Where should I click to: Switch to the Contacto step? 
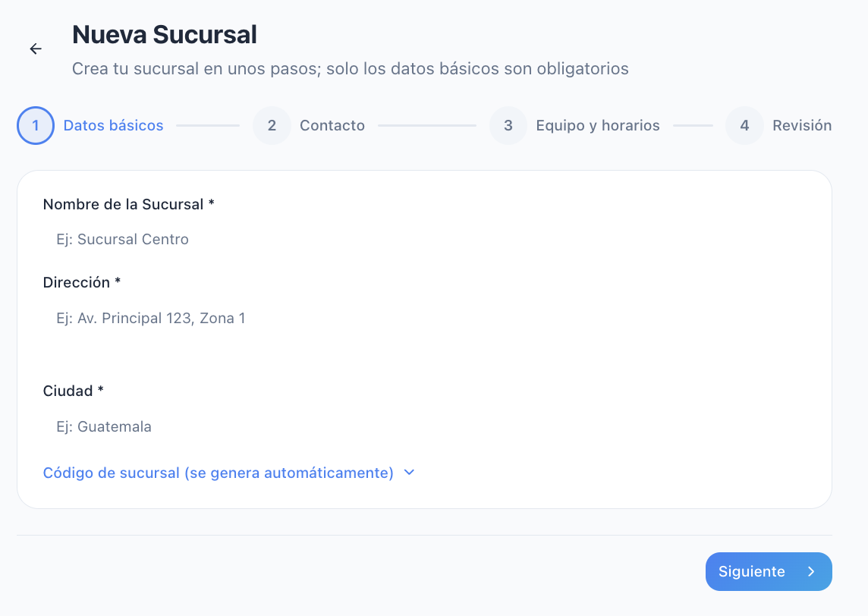click(x=332, y=126)
